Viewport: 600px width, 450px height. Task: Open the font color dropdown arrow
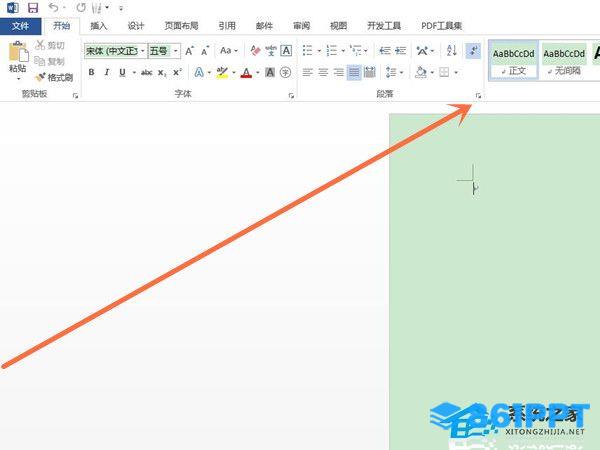[x=258, y=72]
